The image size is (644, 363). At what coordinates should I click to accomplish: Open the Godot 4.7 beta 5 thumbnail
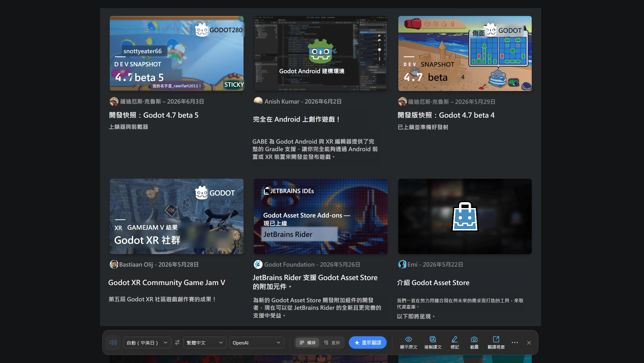point(177,54)
